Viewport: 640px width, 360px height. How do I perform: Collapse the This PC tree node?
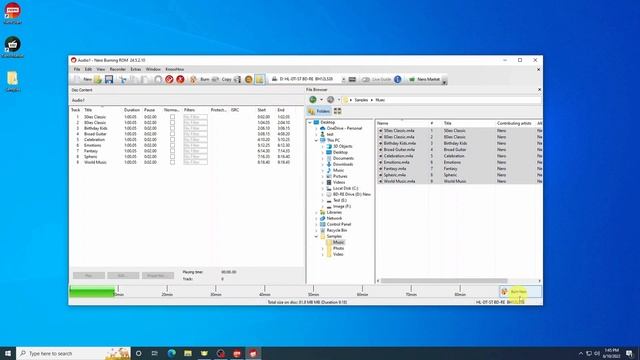pos(316,140)
